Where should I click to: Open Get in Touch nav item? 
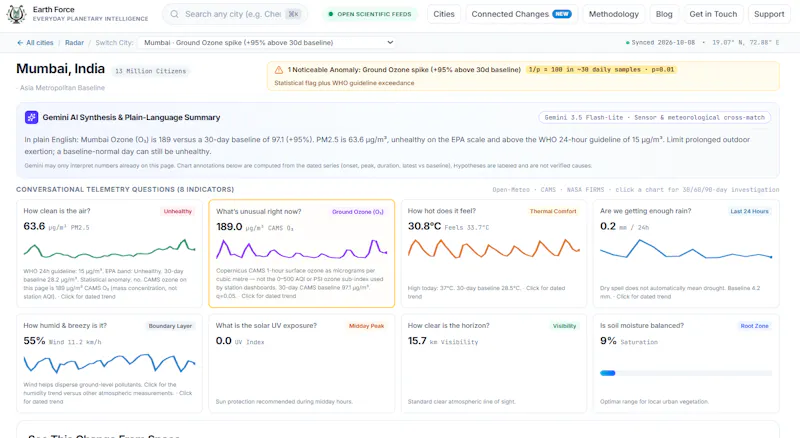click(713, 14)
